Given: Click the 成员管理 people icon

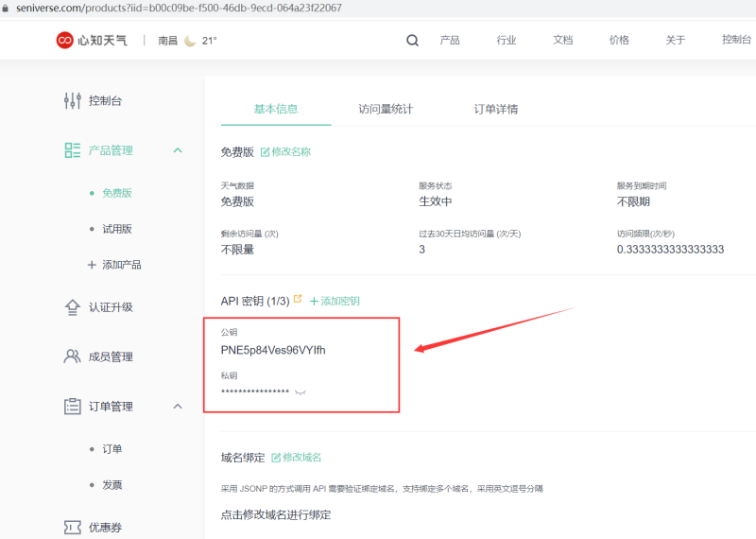Looking at the screenshot, I should pyautogui.click(x=72, y=356).
